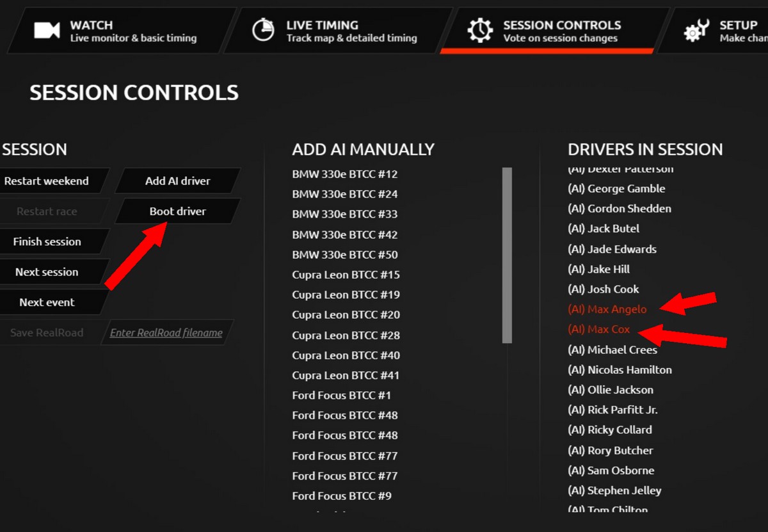Choose driver (AI) Jack Butel

604,229
